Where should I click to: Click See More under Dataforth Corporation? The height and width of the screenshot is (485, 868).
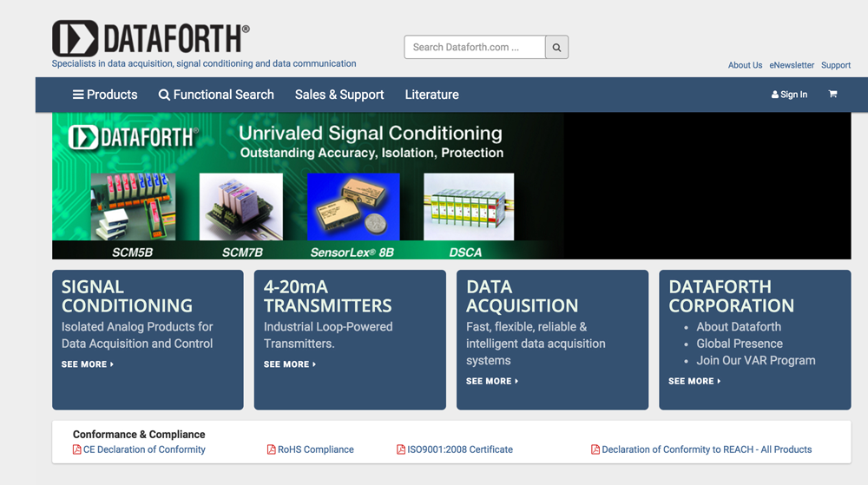(694, 381)
